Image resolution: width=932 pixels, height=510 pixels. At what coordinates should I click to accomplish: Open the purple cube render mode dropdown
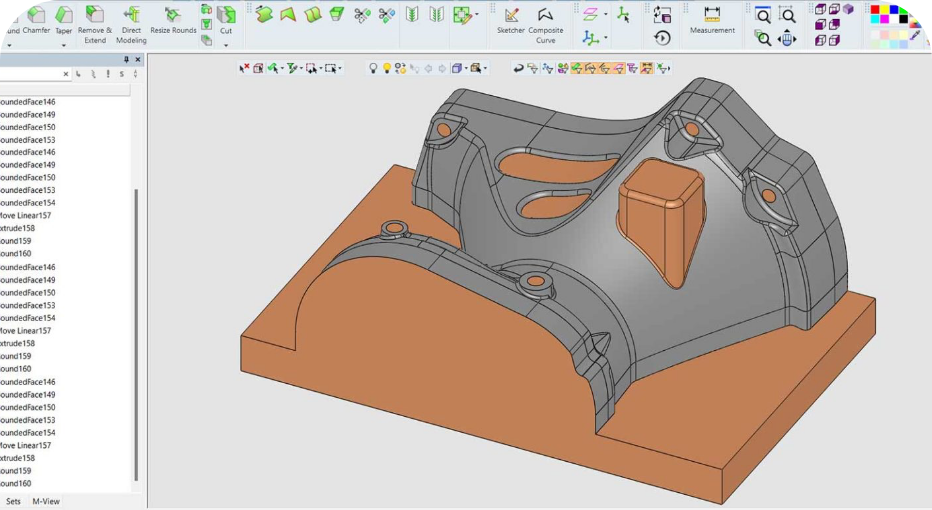pyautogui.click(x=466, y=69)
